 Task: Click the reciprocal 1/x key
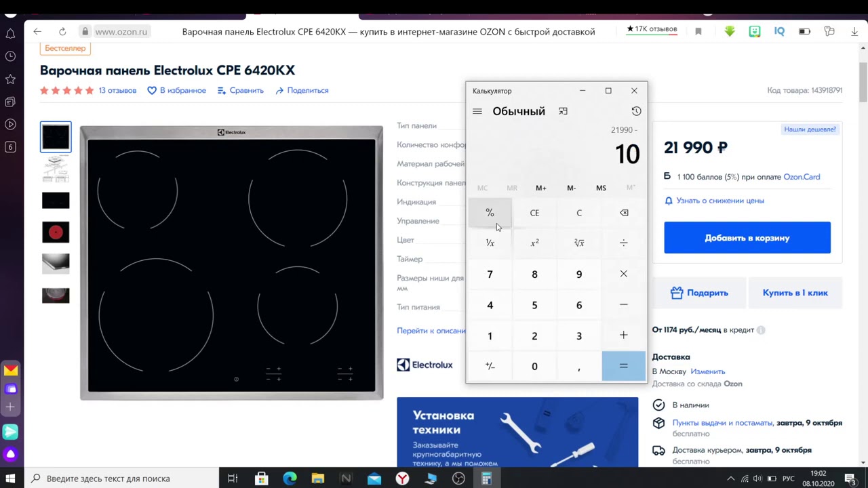coord(490,243)
